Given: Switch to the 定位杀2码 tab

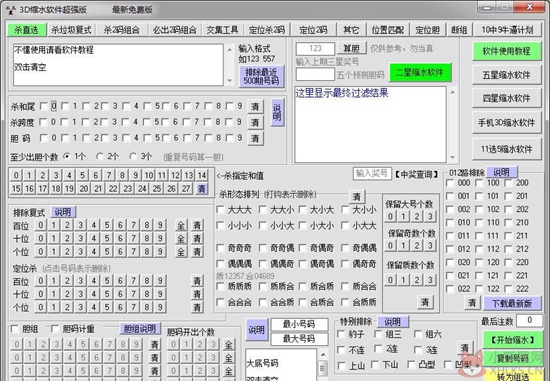Looking at the screenshot, I should [x=267, y=30].
